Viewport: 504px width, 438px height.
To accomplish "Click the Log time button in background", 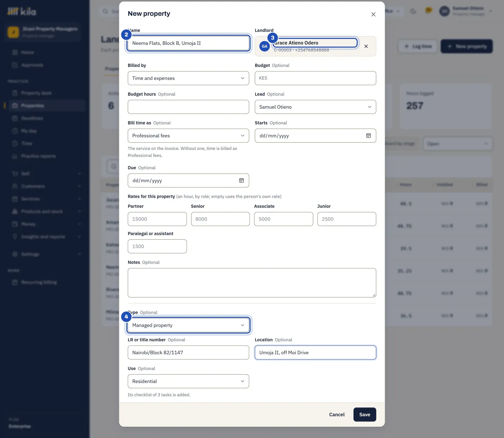I will (x=418, y=46).
